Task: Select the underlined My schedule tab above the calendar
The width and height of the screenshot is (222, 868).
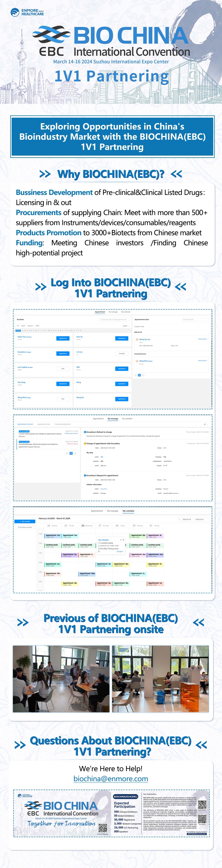Action: click(x=128, y=511)
